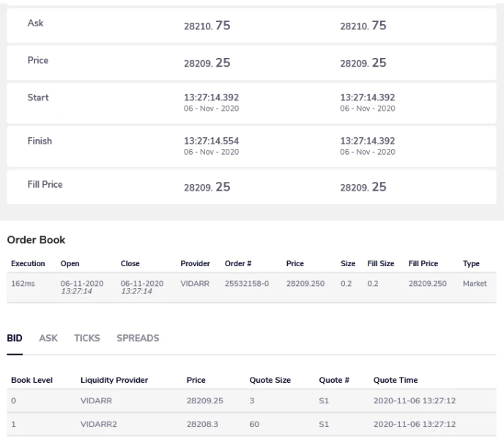Screen dimensions: 504x440
Task: Click order number 25532158-0 in Order Book
Action: point(247,283)
